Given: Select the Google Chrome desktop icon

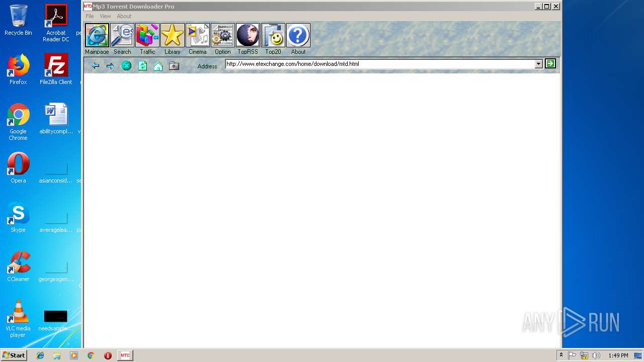Looking at the screenshot, I should 18,122.
